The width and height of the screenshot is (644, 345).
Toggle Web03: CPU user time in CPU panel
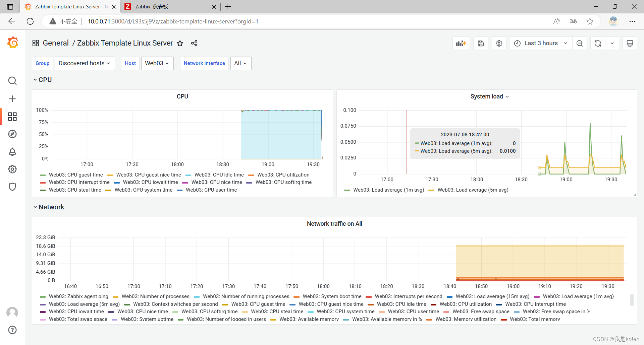[211, 190]
